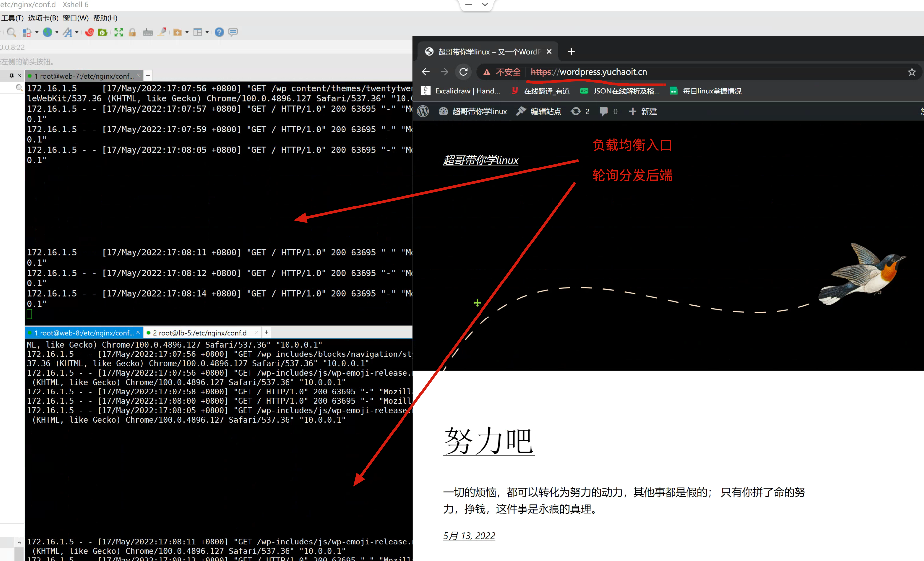Toggle full screen mode in Xshell
This screenshot has width=924, height=561.
(x=119, y=32)
